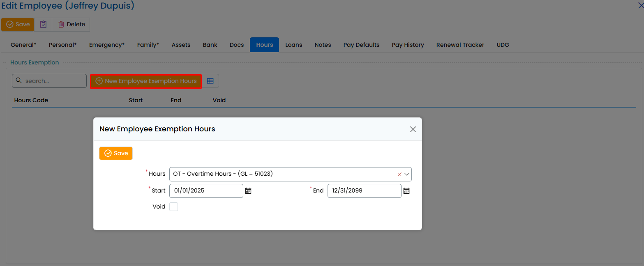This screenshot has height=266, width=644.
Task: Open the End date calendar picker
Action: click(406, 191)
